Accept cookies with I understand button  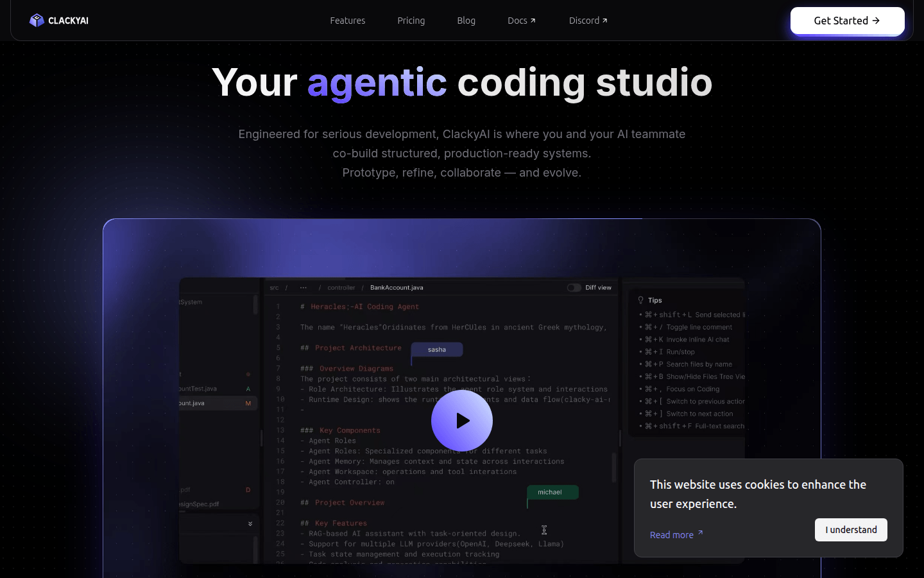point(851,530)
